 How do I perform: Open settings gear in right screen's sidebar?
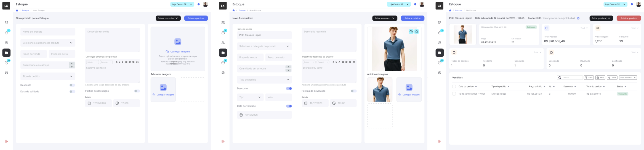pos(440,73)
